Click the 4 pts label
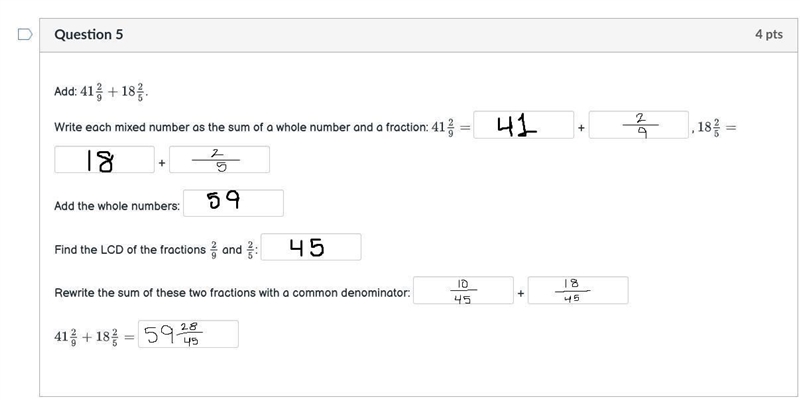The height and width of the screenshot is (400, 800). click(x=769, y=34)
